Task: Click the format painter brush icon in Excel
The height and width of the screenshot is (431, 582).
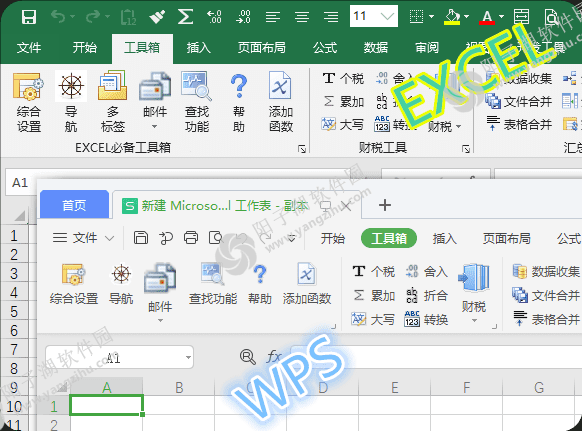Action: click(157, 17)
